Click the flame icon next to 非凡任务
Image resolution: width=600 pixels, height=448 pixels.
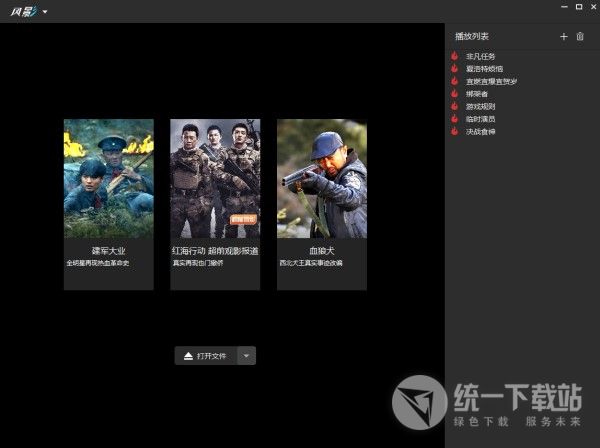(454, 56)
